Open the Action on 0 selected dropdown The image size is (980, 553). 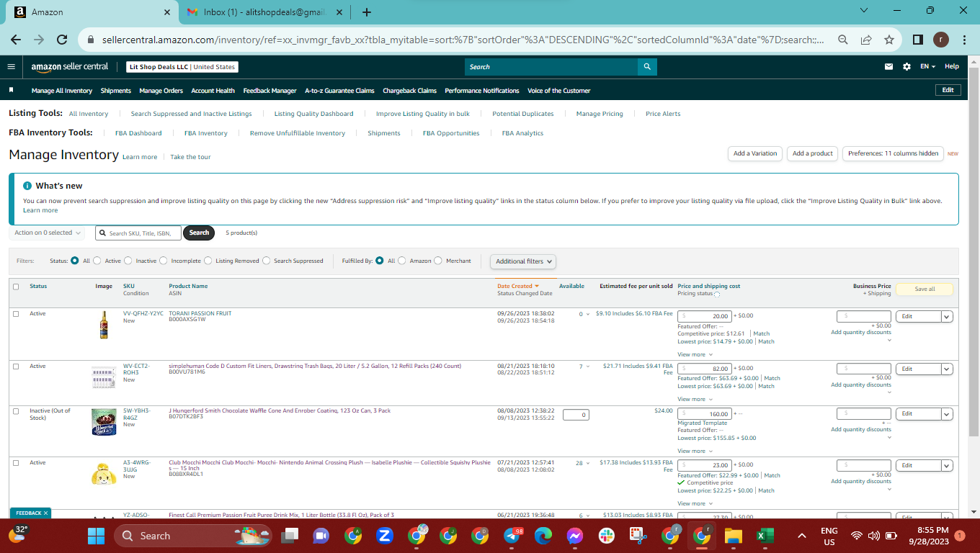[47, 233]
